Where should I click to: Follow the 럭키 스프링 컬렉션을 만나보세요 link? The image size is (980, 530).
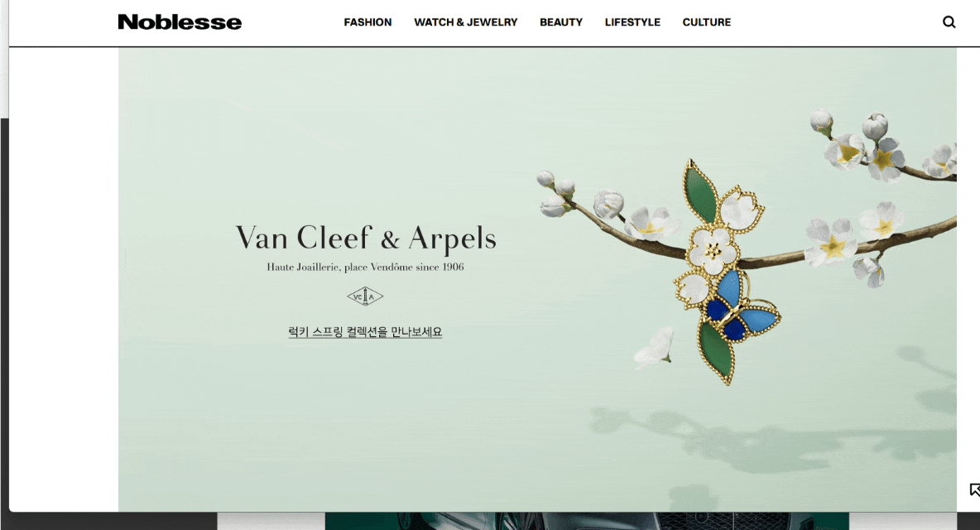pyautogui.click(x=365, y=332)
